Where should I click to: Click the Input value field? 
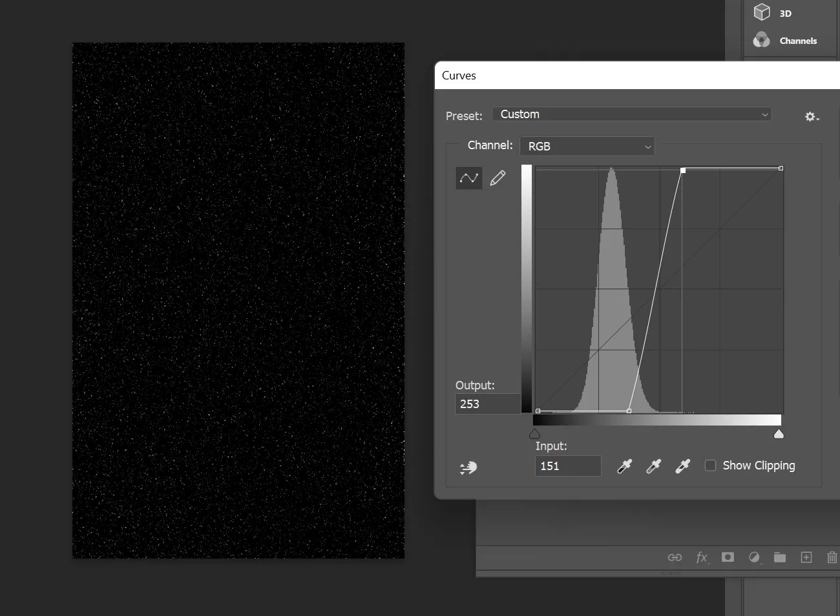click(x=568, y=466)
